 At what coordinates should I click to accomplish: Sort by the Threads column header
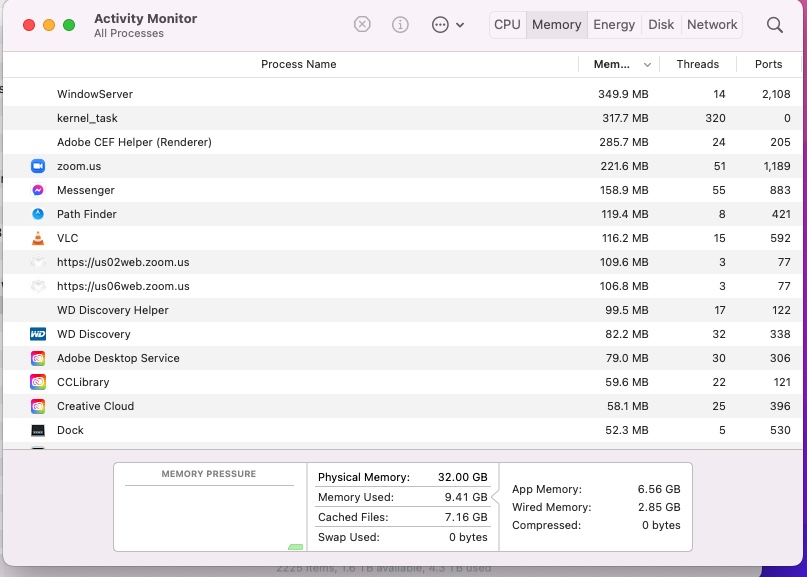click(x=697, y=64)
